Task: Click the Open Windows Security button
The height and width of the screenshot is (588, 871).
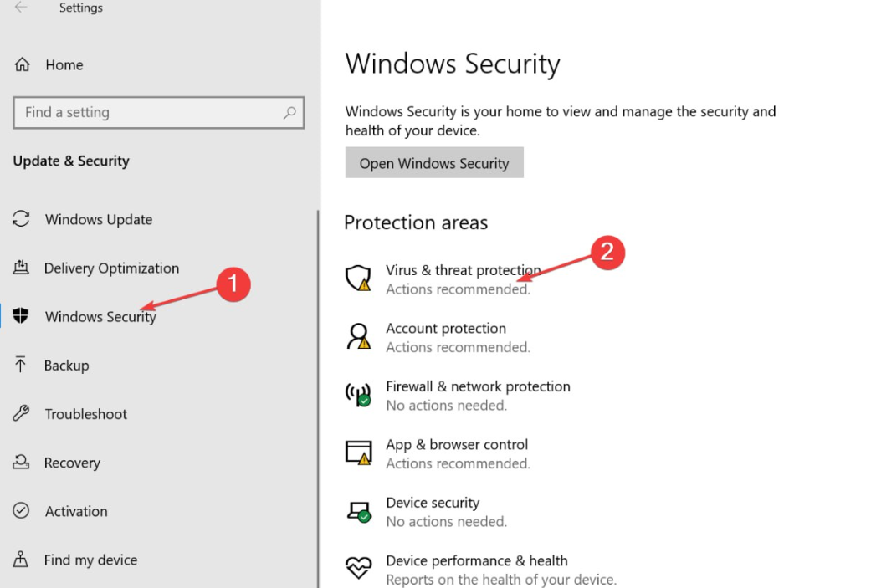Action: pos(434,162)
